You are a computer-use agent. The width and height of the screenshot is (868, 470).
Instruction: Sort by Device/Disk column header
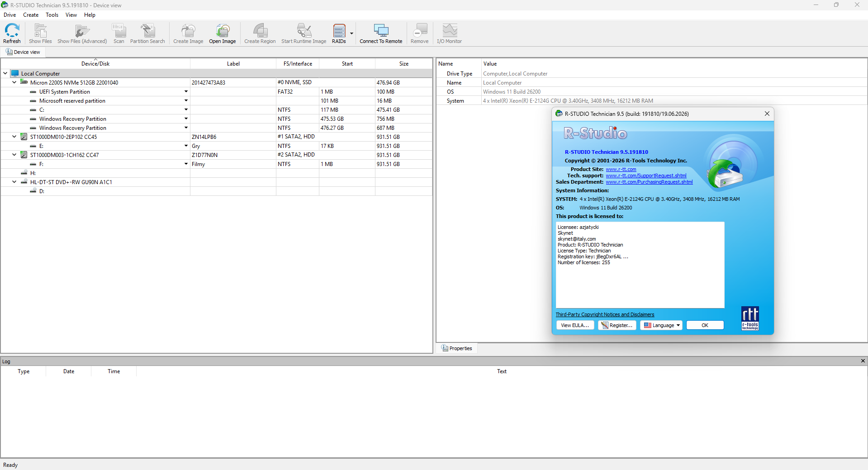click(x=95, y=64)
